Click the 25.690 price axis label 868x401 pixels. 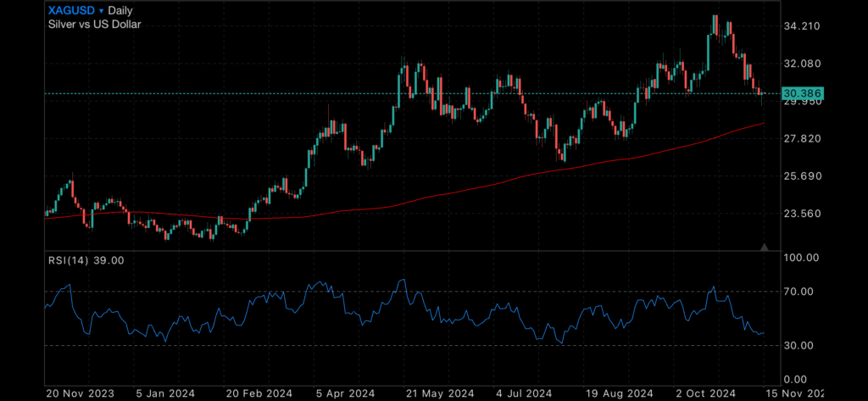(802, 176)
